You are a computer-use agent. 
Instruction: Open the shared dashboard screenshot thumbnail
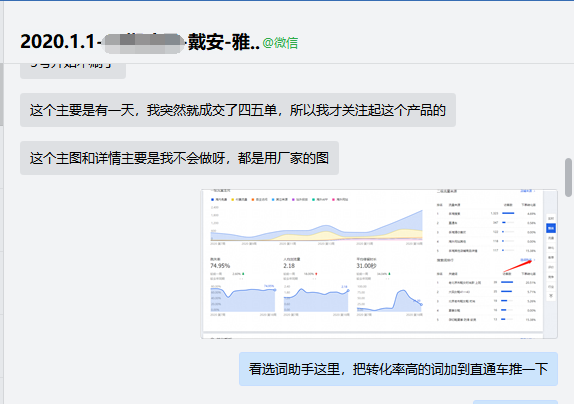pos(379,264)
